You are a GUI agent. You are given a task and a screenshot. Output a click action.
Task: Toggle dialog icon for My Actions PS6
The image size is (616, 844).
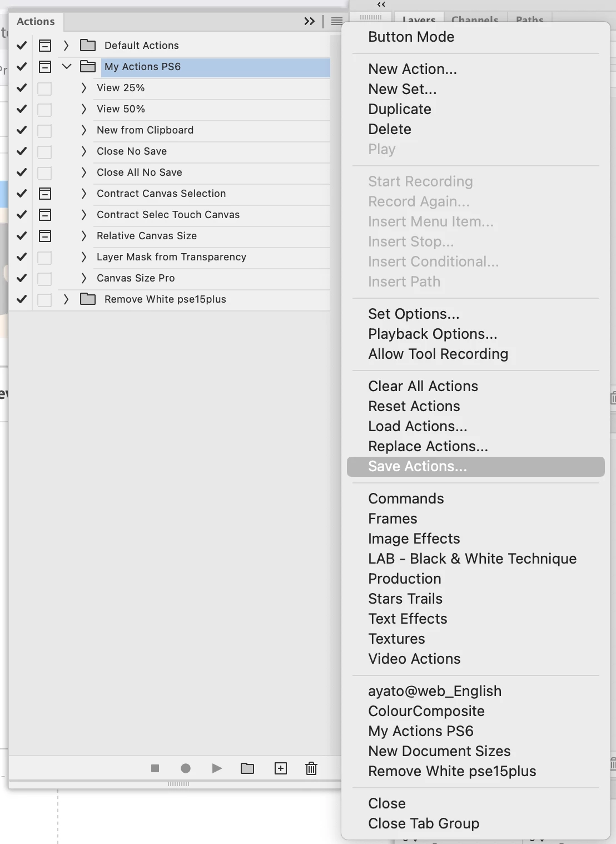45,66
